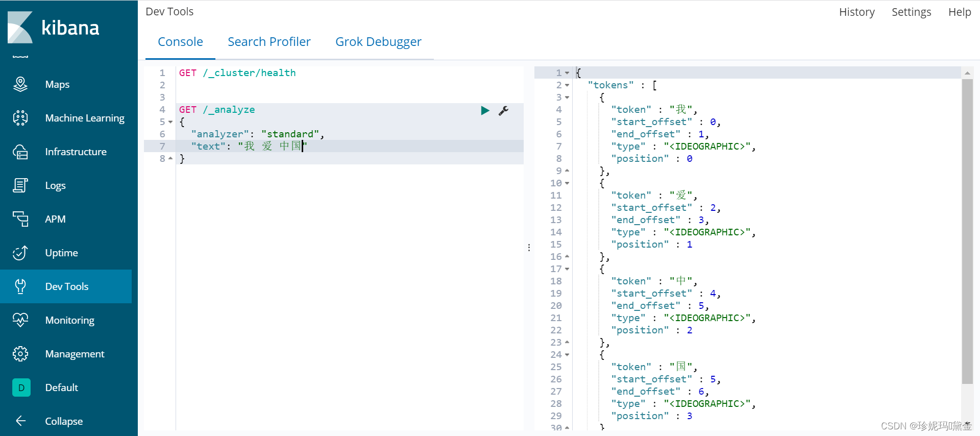Collapse first token object at line 3
The width and height of the screenshot is (980, 436).
point(567,98)
